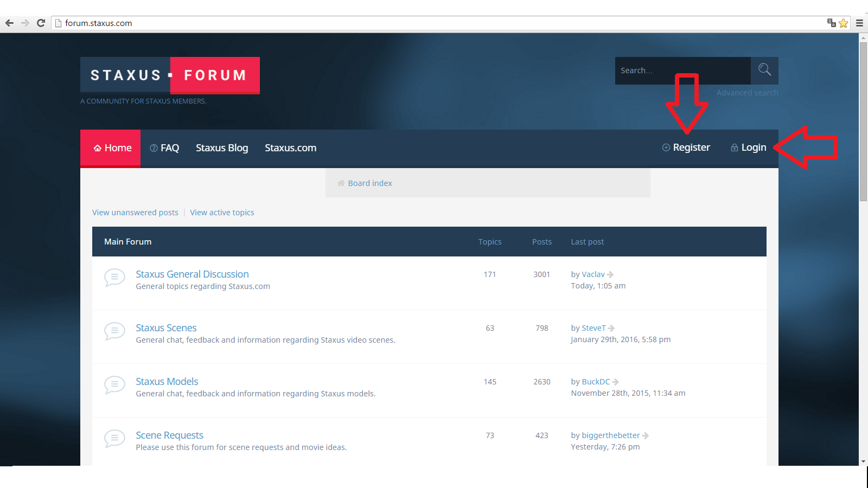
Task: Open the Staxus Models forum
Action: pos(167,382)
